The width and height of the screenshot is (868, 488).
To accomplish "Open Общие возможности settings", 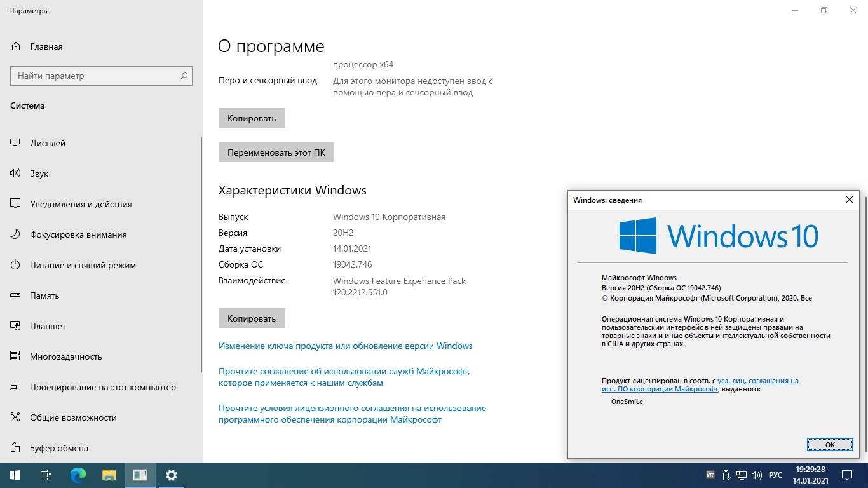I will tap(73, 417).
